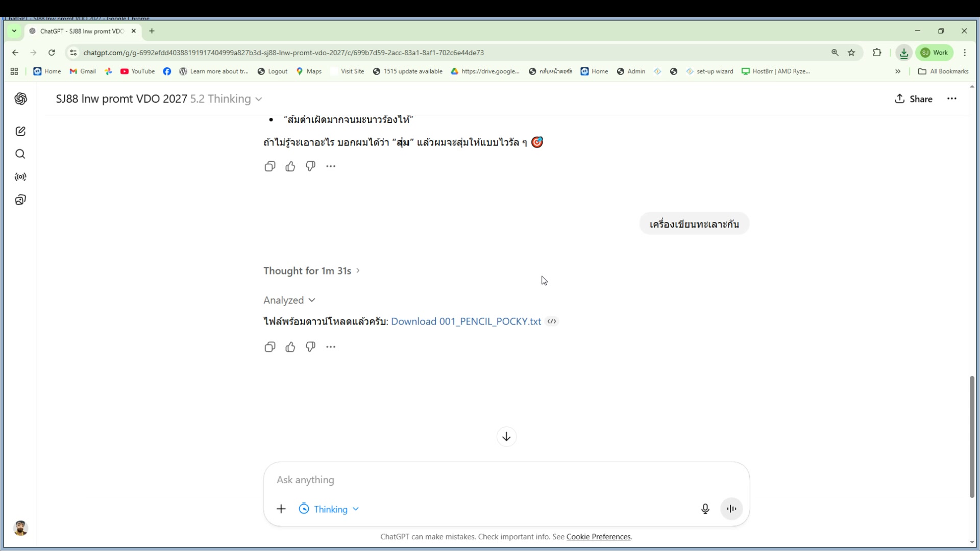
Task: Thumbs up the download file response
Action: pyautogui.click(x=290, y=347)
